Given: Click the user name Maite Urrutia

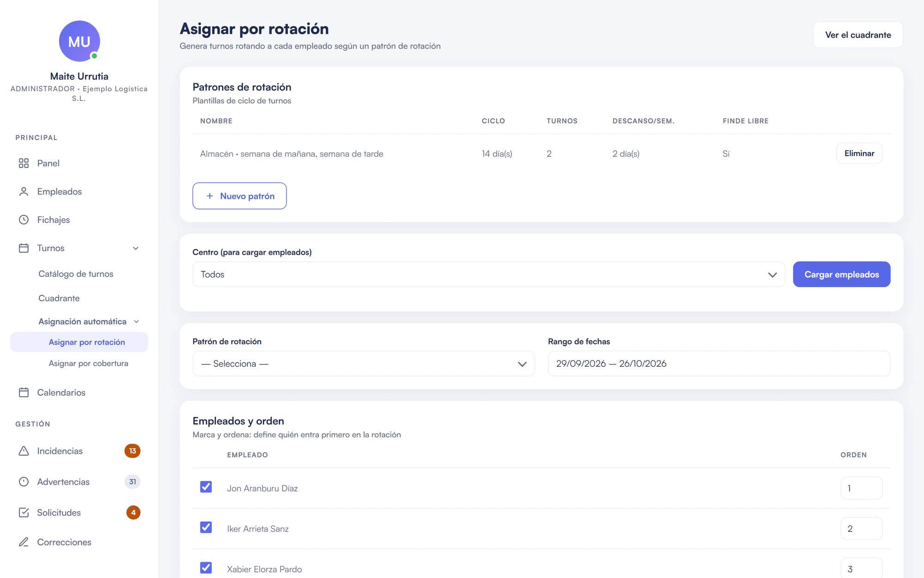Looking at the screenshot, I should click(79, 76).
